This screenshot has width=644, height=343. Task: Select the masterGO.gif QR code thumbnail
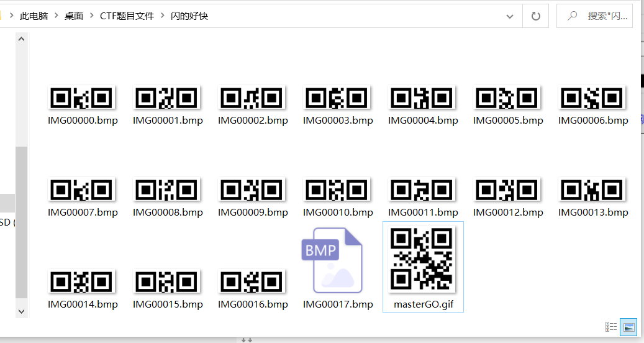point(422,260)
